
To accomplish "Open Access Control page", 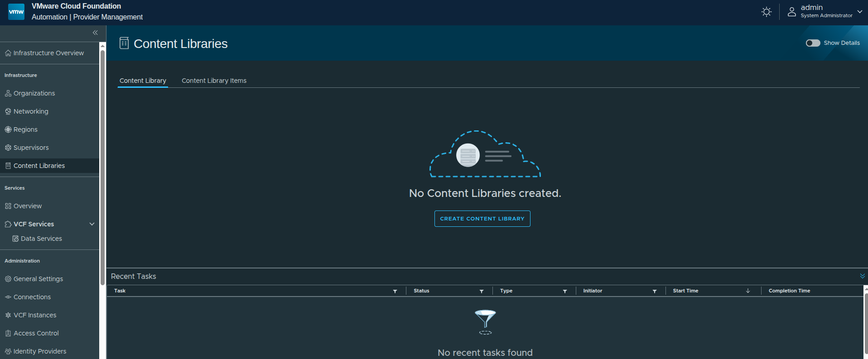I will click(36, 333).
